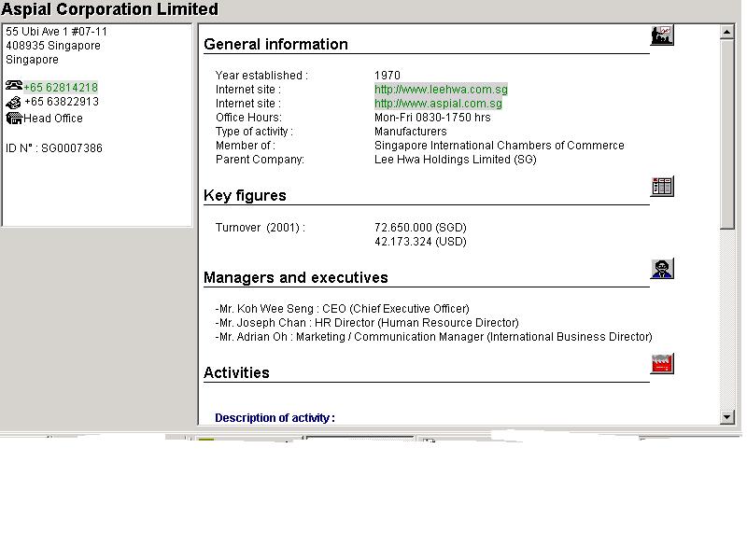Click the General information section icon
The width and height of the screenshot is (747, 560).
click(661, 35)
